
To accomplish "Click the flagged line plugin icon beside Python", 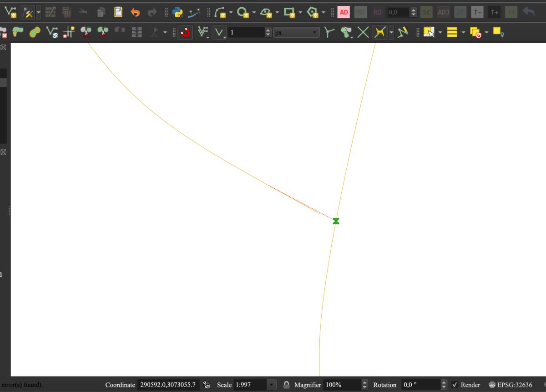I will [194, 12].
